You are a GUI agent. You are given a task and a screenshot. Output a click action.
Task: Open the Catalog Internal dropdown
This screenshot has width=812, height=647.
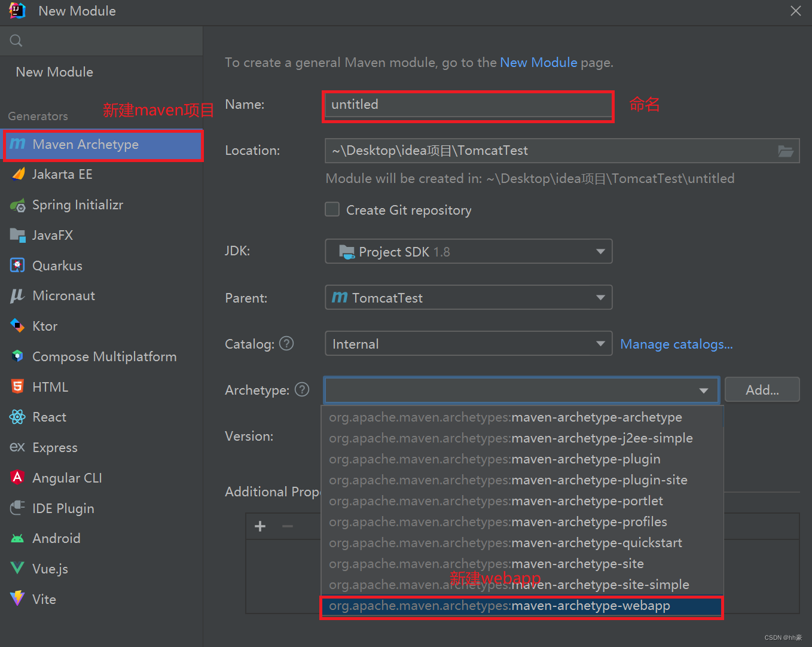pyautogui.click(x=469, y=343)
